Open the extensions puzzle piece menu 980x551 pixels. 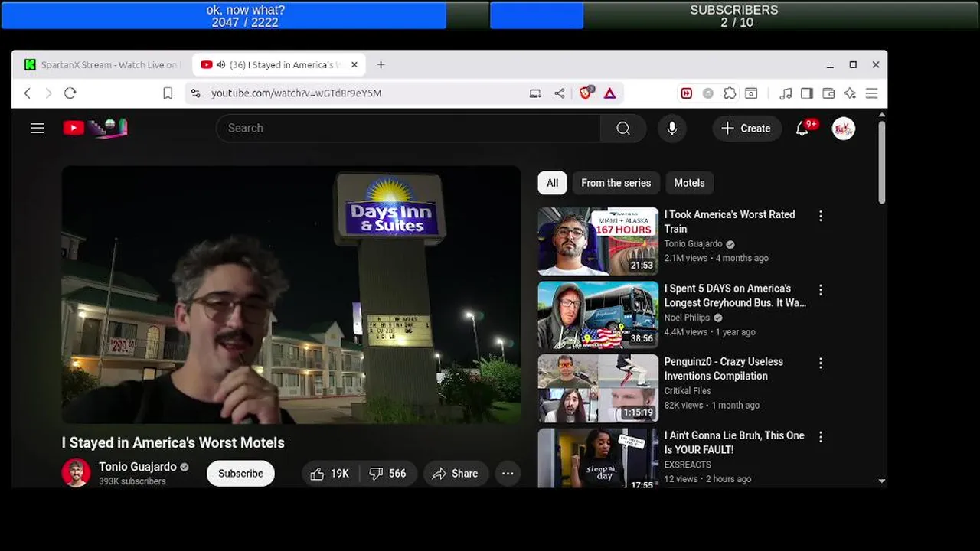730,93
